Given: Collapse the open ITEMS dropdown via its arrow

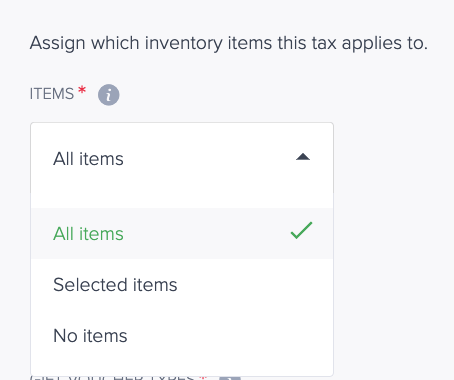Looking at the screenshot, I should tap(303, 157).
